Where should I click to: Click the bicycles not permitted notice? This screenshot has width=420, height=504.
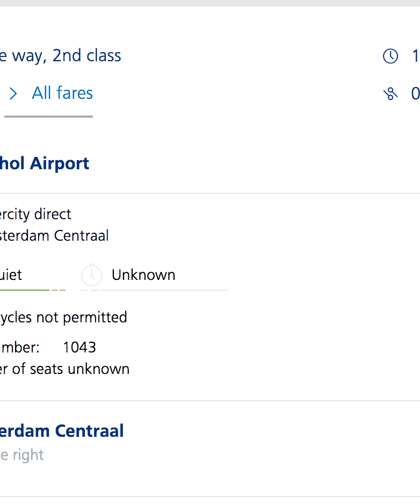[63, 317]
